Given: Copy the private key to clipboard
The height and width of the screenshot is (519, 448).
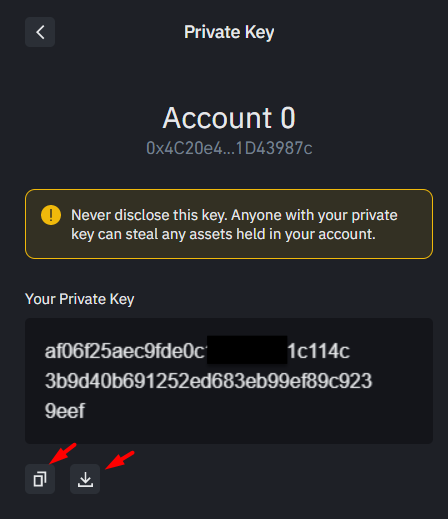Looking at the screenshot, I should [x=40, y=479].
